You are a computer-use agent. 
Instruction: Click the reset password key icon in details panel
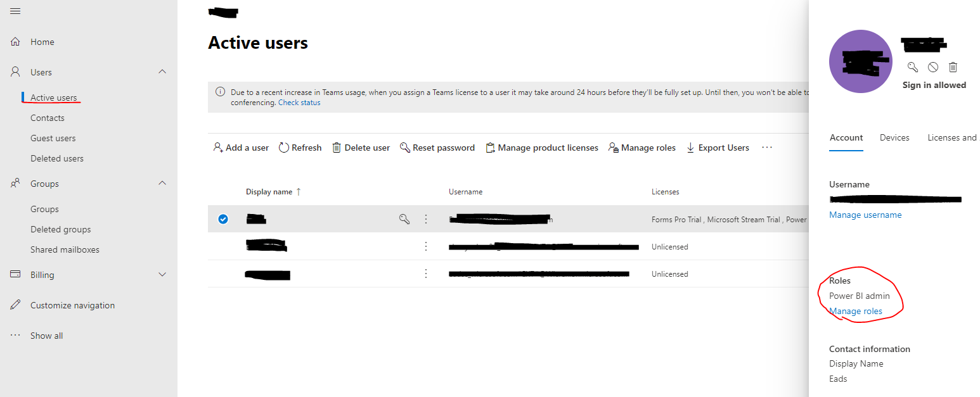tap(912, 66)
